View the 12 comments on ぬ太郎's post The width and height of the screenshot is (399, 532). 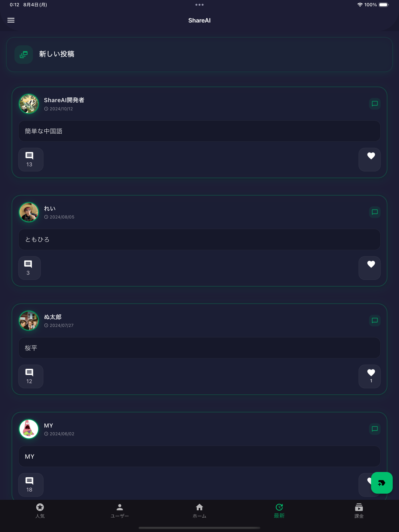pos(31,376)
